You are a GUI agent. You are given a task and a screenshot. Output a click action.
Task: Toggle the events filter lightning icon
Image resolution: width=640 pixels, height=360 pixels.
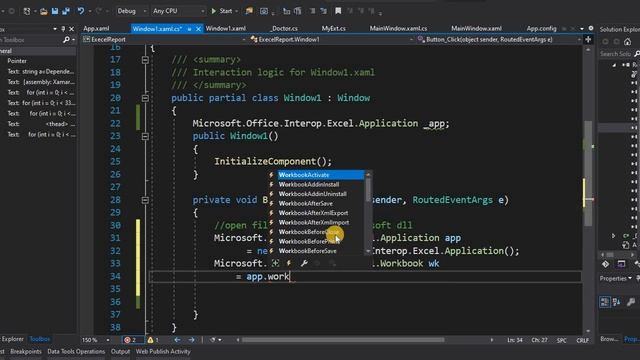(x=289, y=263)
